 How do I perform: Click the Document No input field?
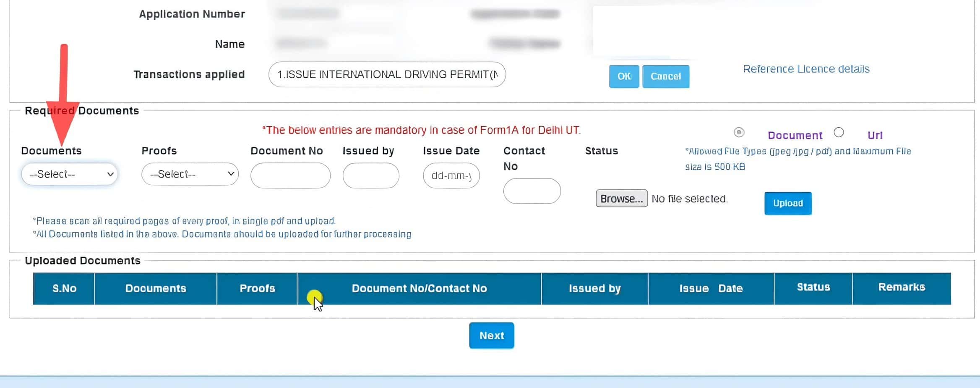[290, 176]
